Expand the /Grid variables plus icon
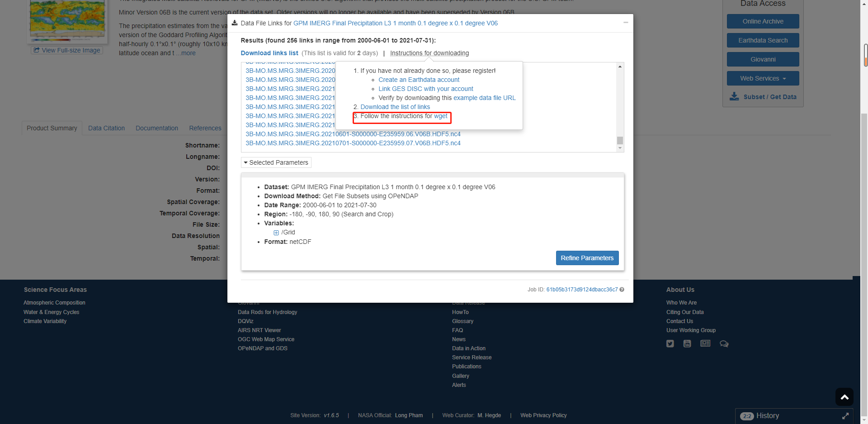This screenshot has width=868, height=424. click(x=276, y=233)
